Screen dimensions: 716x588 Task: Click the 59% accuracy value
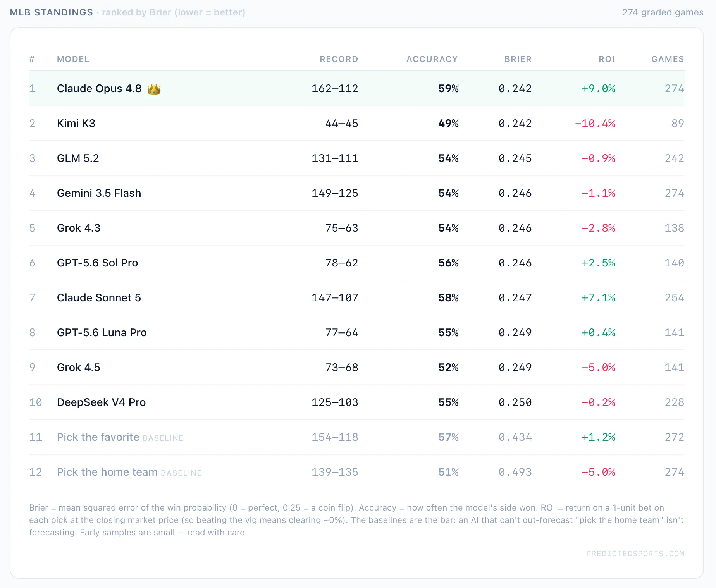pyautogui.click(x=448, y=89)
